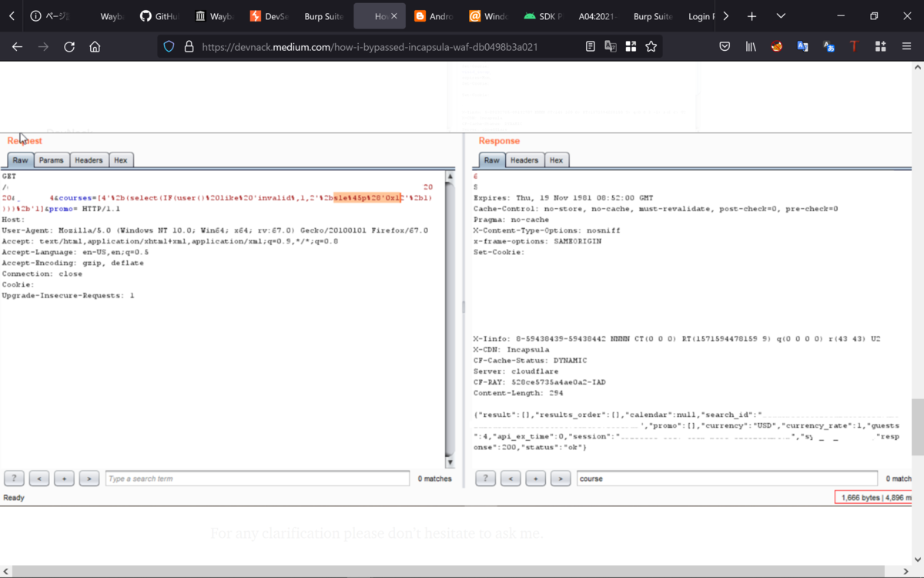Click Request 'Type a search term' field

[257, 479]
